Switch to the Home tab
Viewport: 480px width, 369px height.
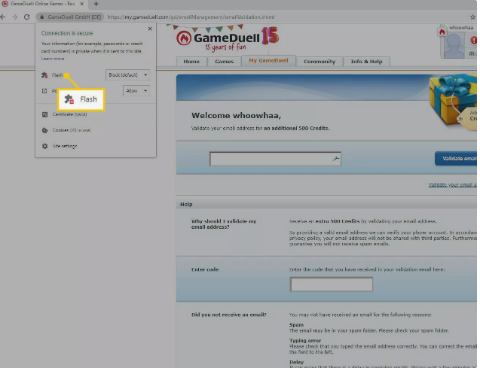(191, 61)
